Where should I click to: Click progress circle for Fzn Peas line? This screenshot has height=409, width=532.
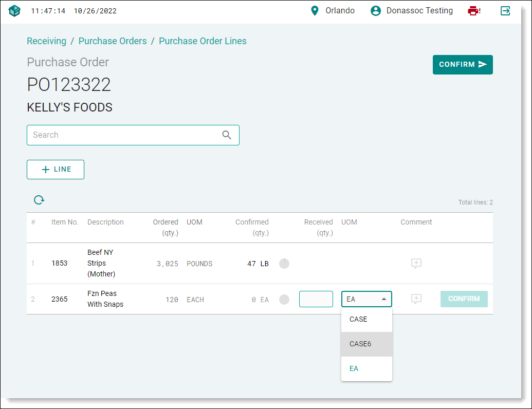pyautogui.click(x=284, y=299)
